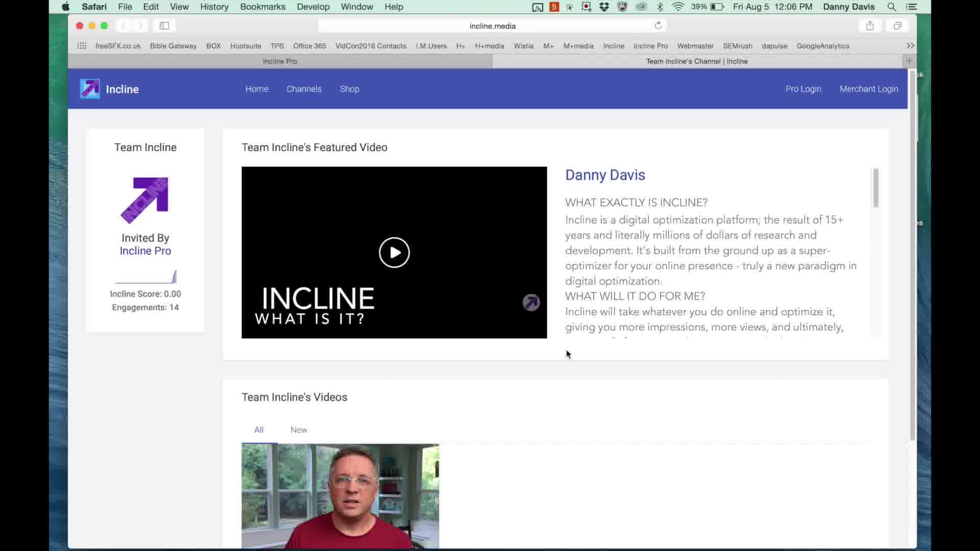Screen dimensions: 980x551
Task: Click the page vertical scrollbar
Action: pos(913,255)
